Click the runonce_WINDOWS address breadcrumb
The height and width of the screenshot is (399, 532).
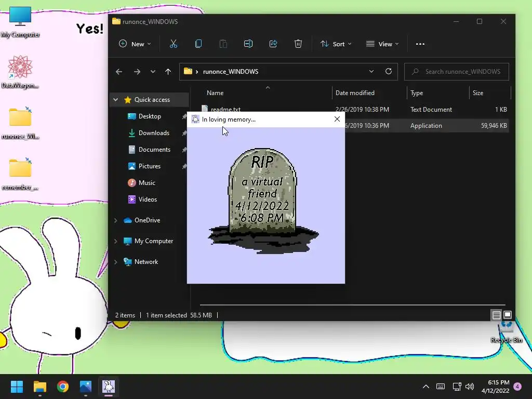[x=230, y=72]
